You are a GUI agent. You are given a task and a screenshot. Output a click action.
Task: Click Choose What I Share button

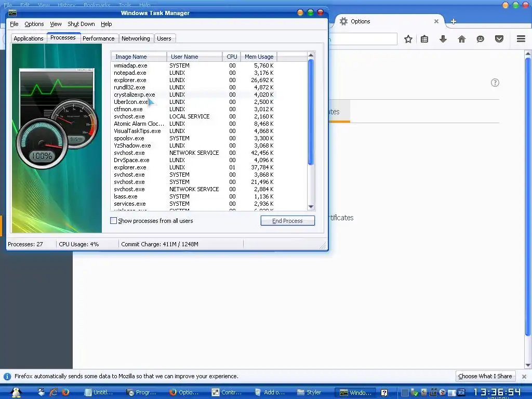point(485,376)
